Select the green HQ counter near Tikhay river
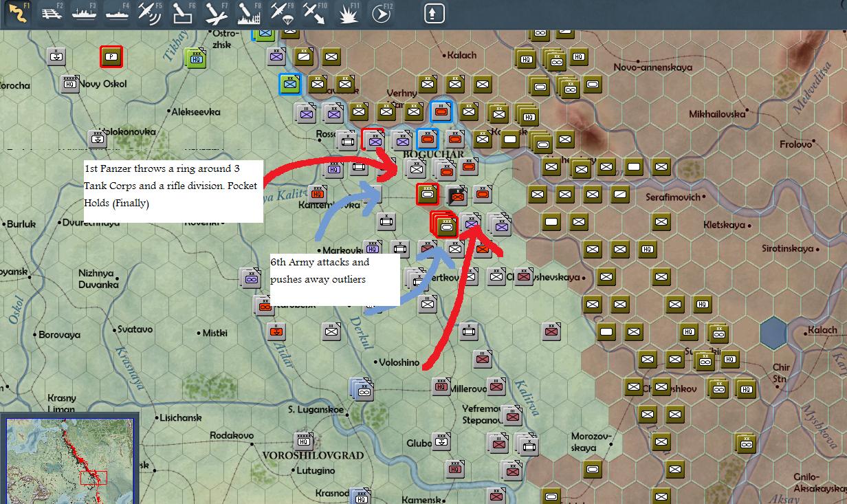 pyautogui.click(x=196, y=58)
